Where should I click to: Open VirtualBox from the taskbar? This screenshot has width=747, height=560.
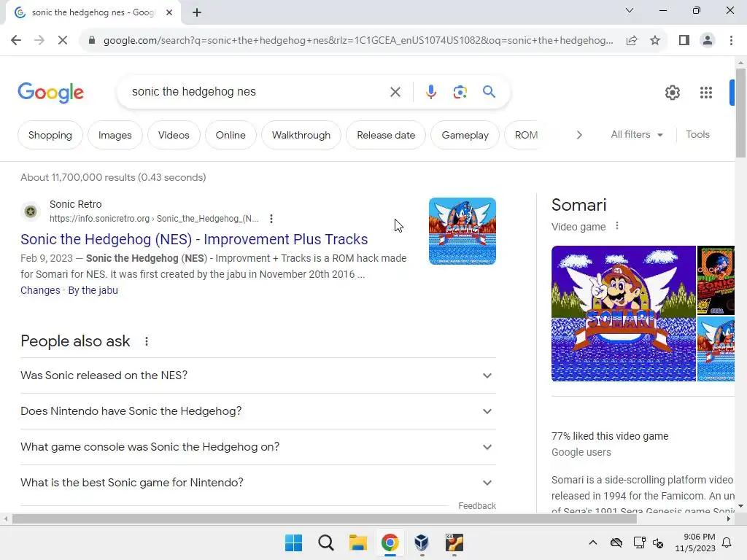point(422,542)
